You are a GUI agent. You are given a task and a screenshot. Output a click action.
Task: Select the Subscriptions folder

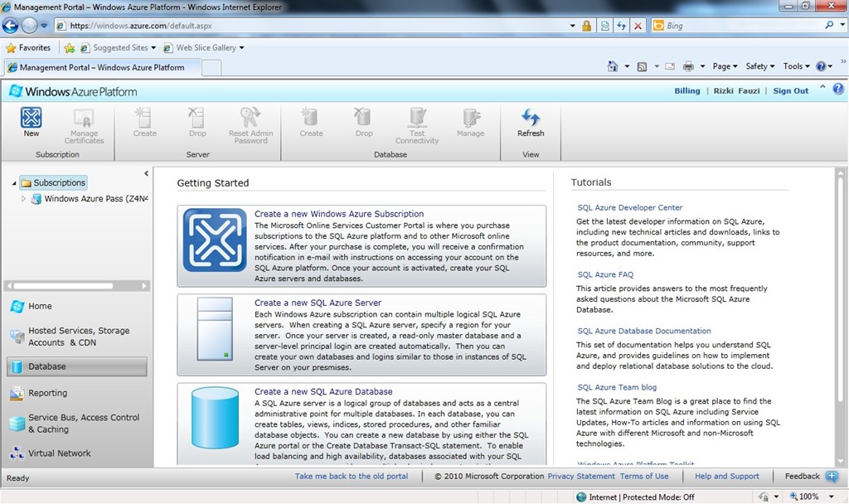coord(54,183)
